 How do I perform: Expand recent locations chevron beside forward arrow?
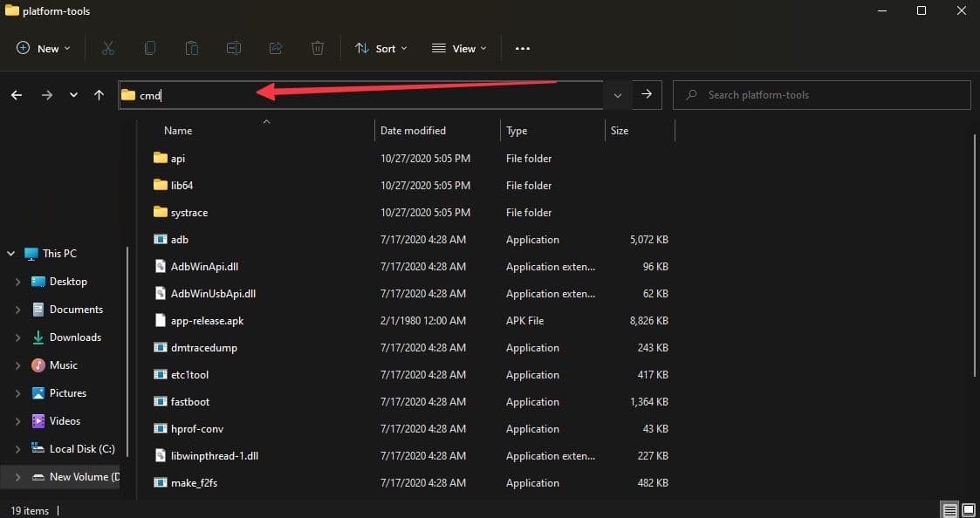[73, 94]
